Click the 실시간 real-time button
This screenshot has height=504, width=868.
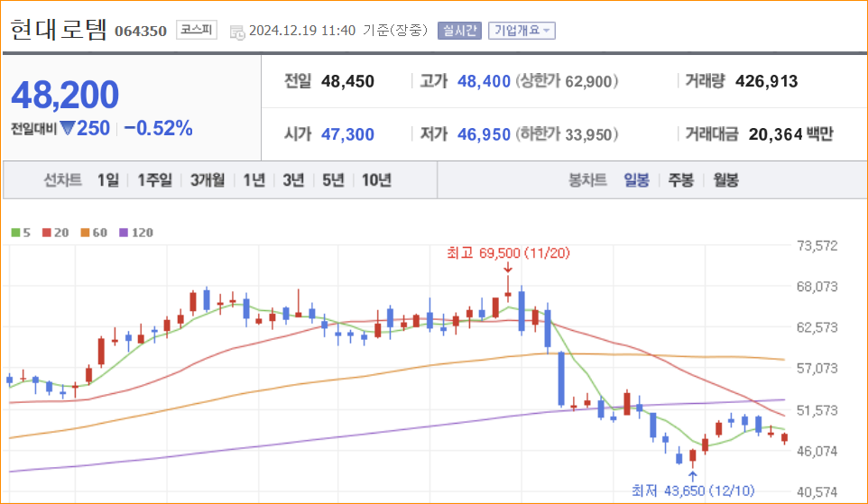click(459, 31)
